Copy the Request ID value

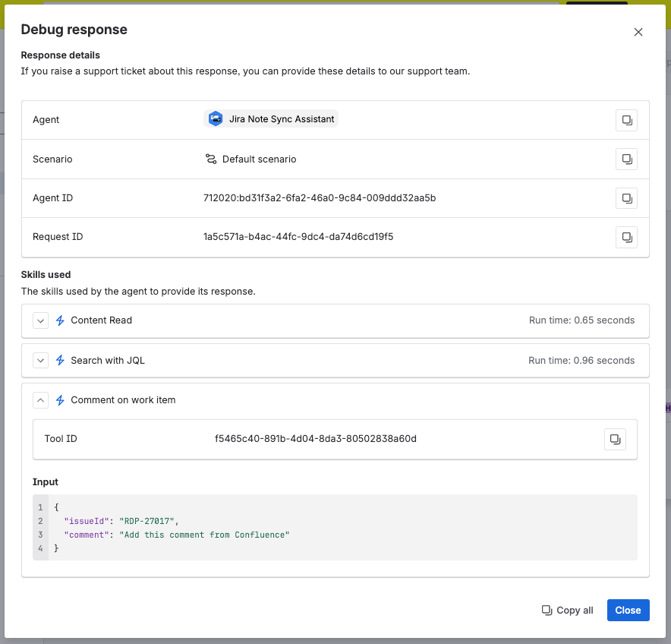coord(626,237)
